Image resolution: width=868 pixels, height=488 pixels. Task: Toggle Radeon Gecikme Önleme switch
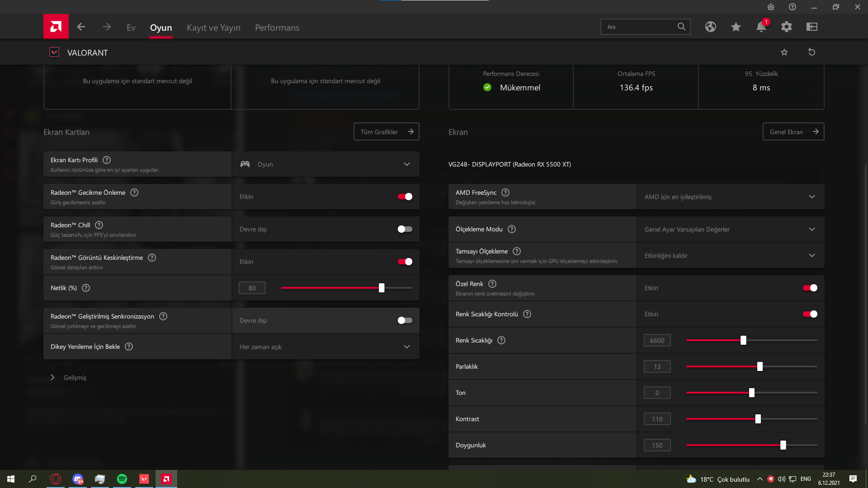pyautogui.click(x=405, y=197)
